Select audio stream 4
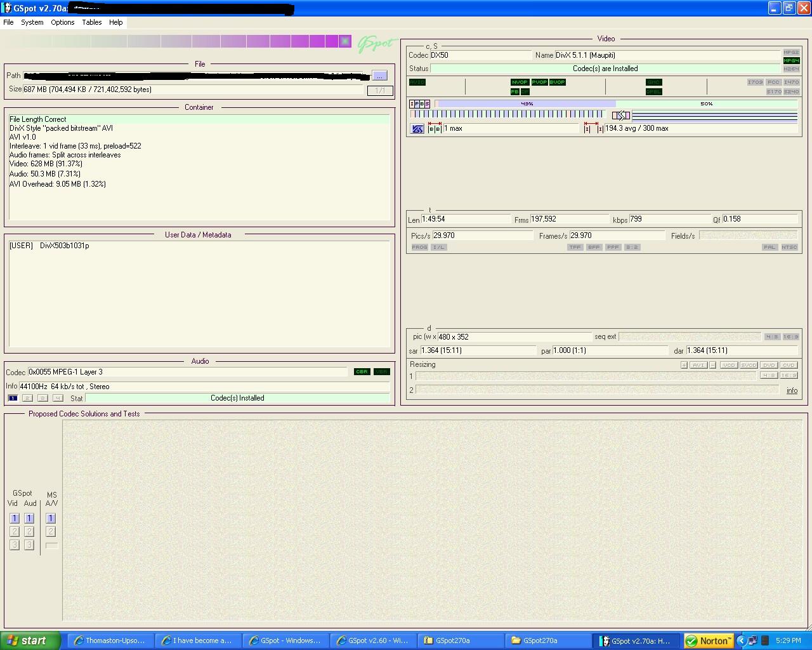 click(x=58, y=399)
